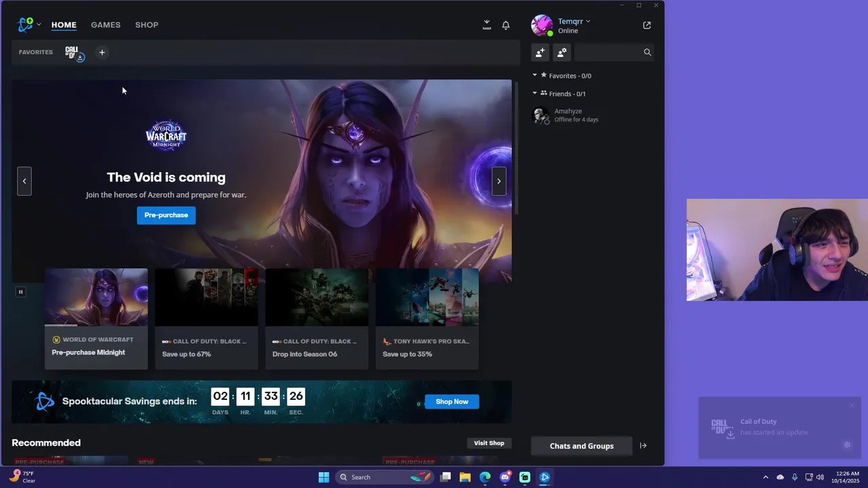Show hidden system tray icons
The height and width of the screenshot is (488, 868).
(766, 477)
